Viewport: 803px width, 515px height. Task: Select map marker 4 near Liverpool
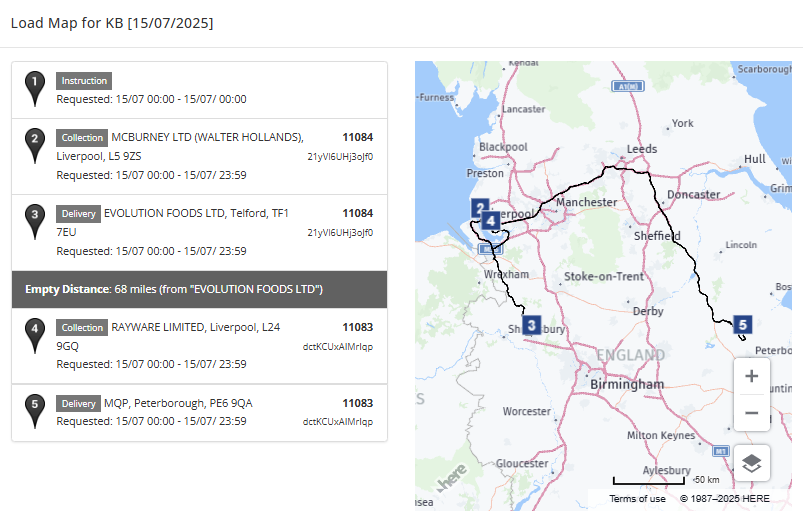pyautogui.click(x=491, y=221)
